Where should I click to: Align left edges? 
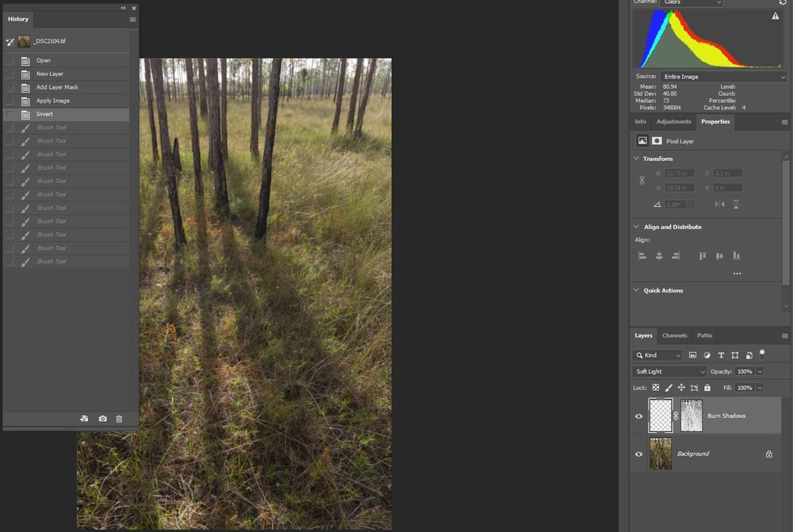tap(642, 256)
